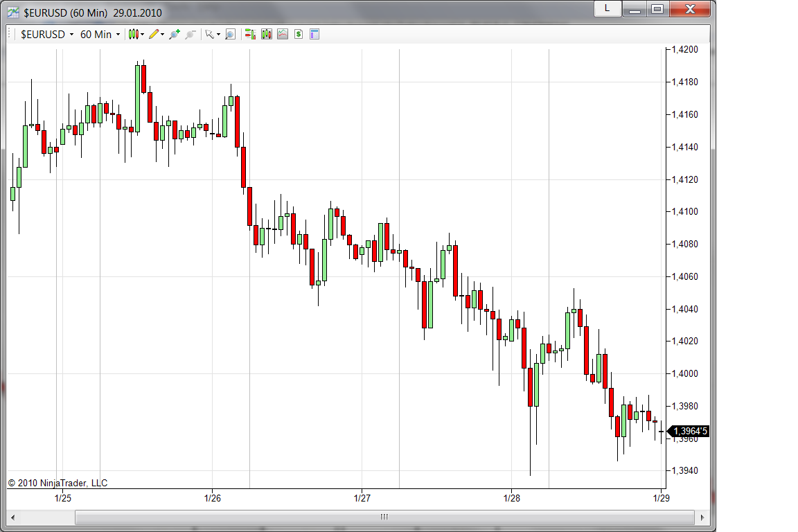Open the indicators chart icon
This screenshot has height=532, width=798.
pos(283,34)
